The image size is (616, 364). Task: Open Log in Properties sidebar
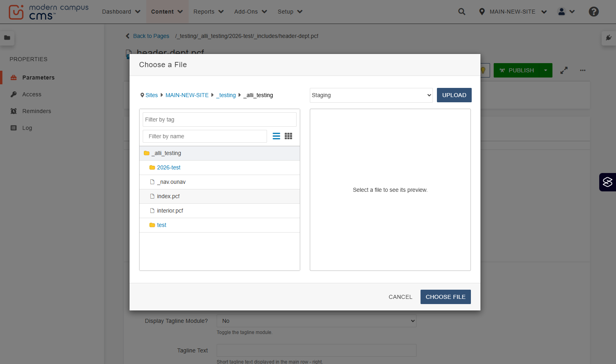(x=27, y=128)
